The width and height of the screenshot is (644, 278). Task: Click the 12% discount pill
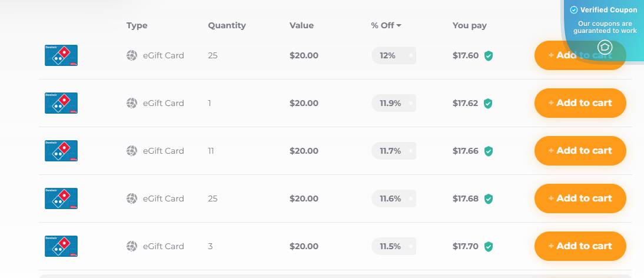point(393,55)
